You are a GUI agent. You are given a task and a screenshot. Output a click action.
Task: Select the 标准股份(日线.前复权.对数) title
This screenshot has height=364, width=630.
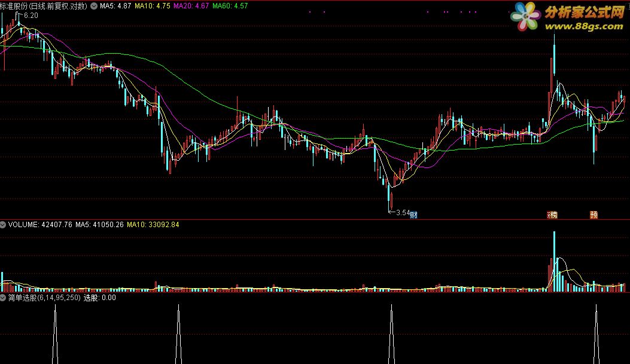44,6
